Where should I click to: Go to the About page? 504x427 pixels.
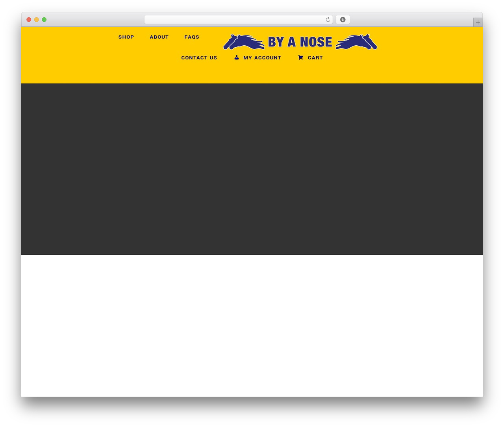(159, 37)
